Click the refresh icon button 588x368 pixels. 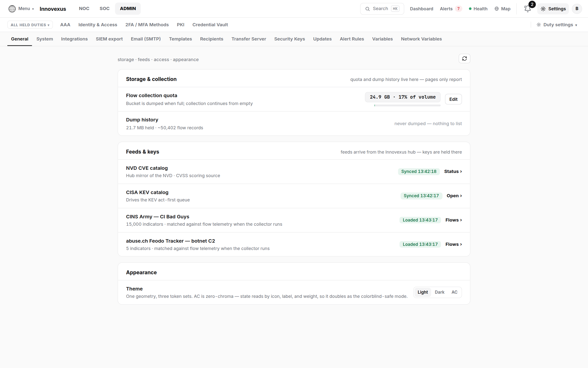tap(464, 59)
